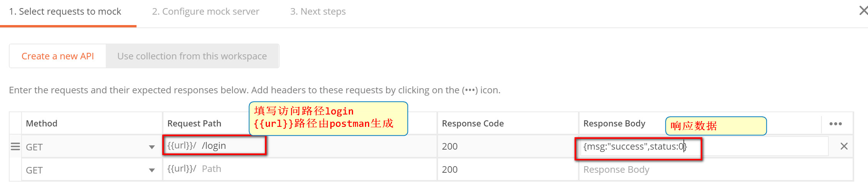This screenshot has width=868, height=187.
Task: Switch to Configure mock server step
Action: click(205, 12)
